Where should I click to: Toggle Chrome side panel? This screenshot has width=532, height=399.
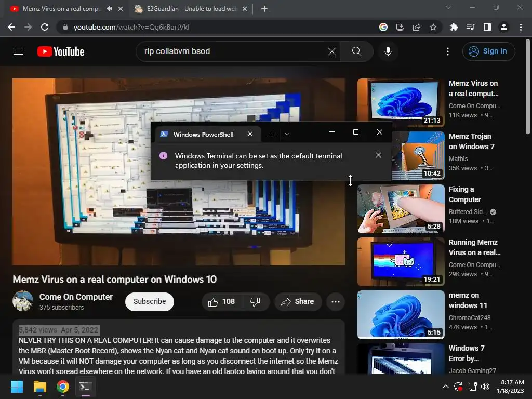coord(487,27)
